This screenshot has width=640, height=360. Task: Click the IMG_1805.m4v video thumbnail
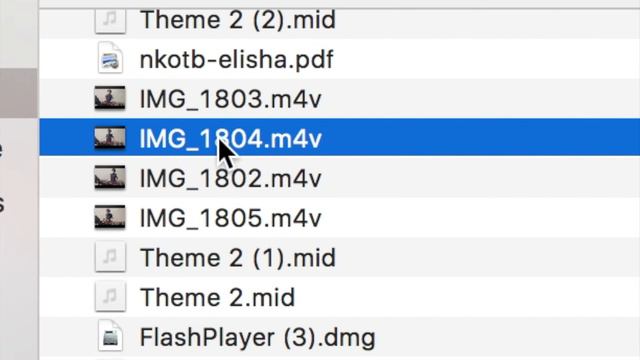click(x=110, y=217)
